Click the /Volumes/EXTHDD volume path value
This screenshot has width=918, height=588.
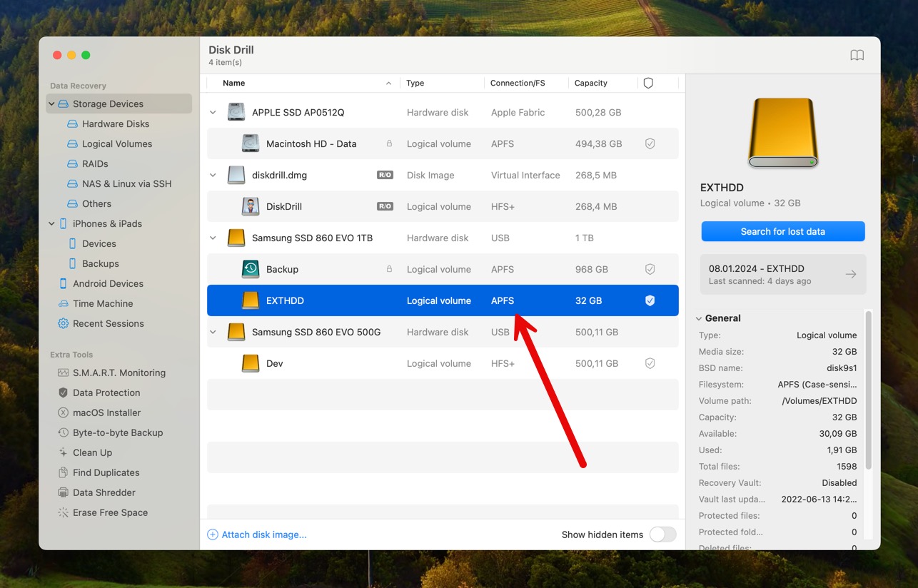tap(819, 402)
